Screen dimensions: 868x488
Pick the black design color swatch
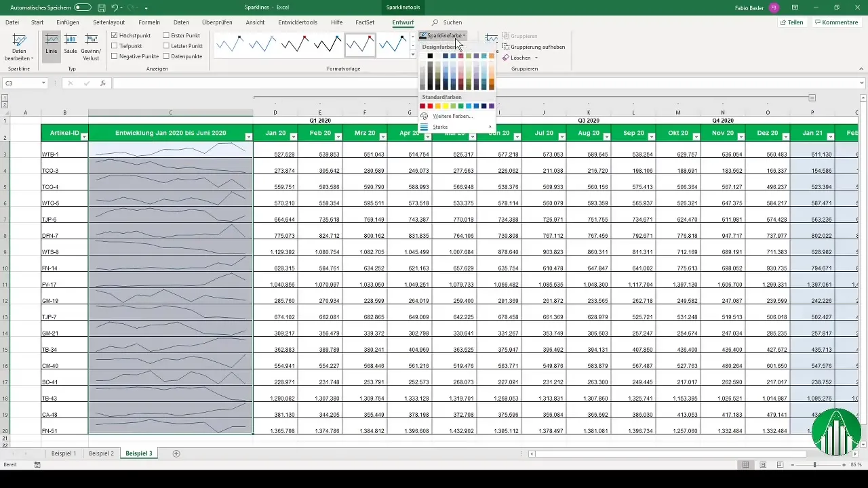tap(430, 56)
